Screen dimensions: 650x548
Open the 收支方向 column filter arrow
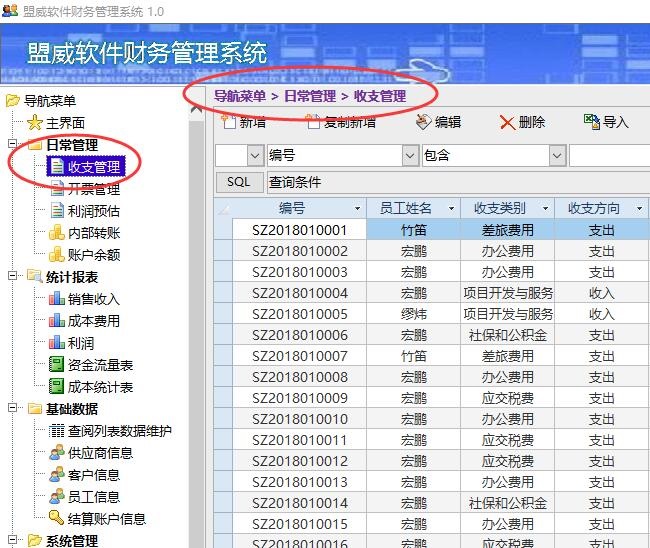point(640,209)
